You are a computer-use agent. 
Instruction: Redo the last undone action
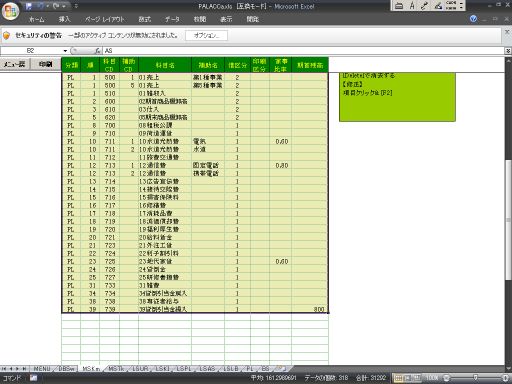coord(56,6)
